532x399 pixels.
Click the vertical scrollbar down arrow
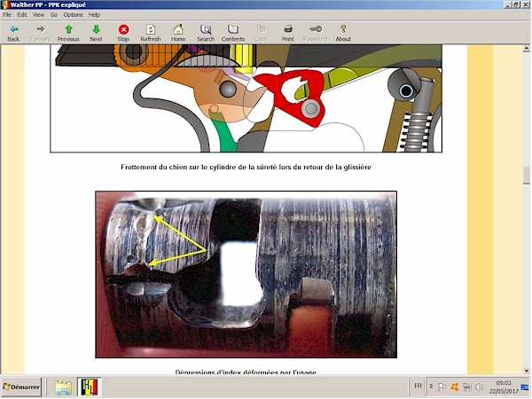(526, 371)
